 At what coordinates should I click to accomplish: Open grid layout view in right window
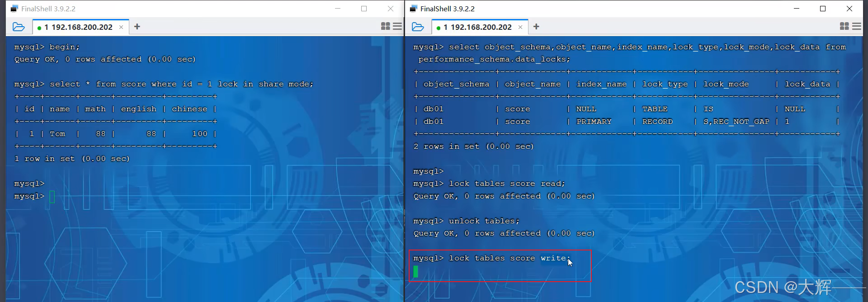point(844,26)
